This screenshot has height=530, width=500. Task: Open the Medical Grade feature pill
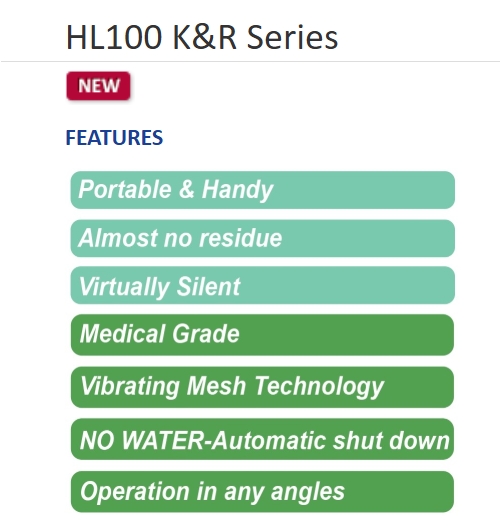tap(262, 335)
